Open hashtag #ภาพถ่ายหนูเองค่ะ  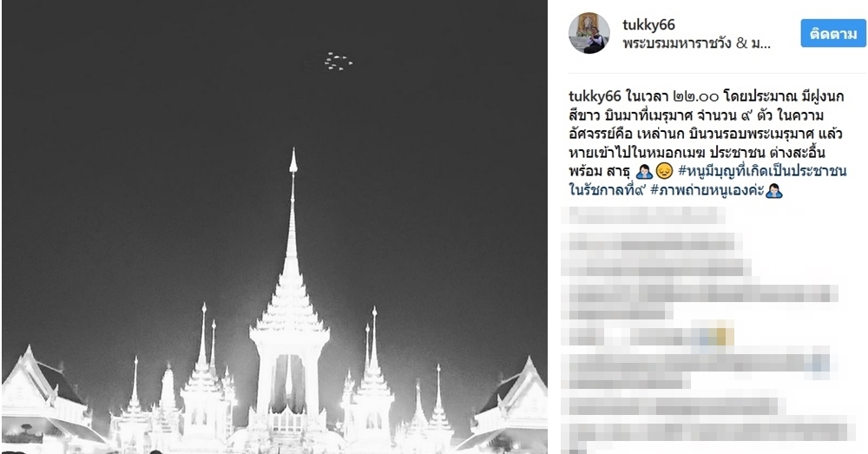(707, 190)
